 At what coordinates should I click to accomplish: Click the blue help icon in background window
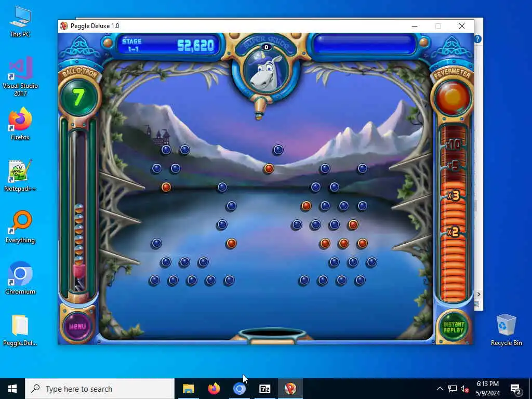(478, 39)
